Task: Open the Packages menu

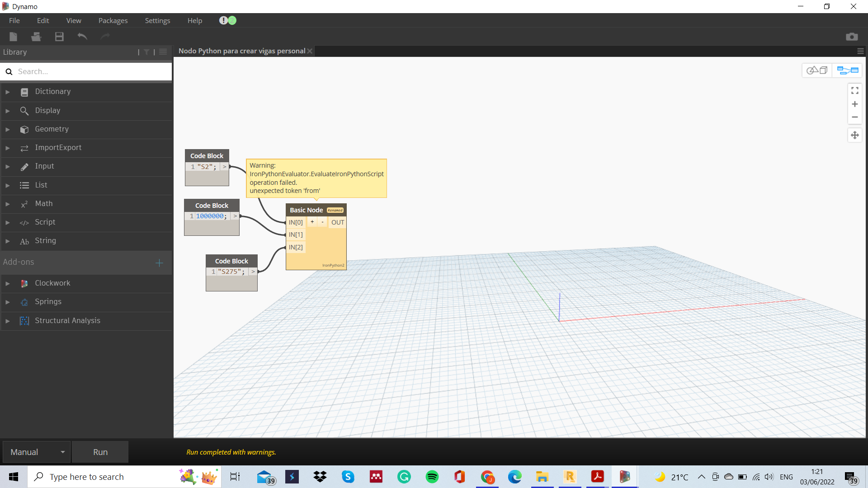Action: click(113, 21)
